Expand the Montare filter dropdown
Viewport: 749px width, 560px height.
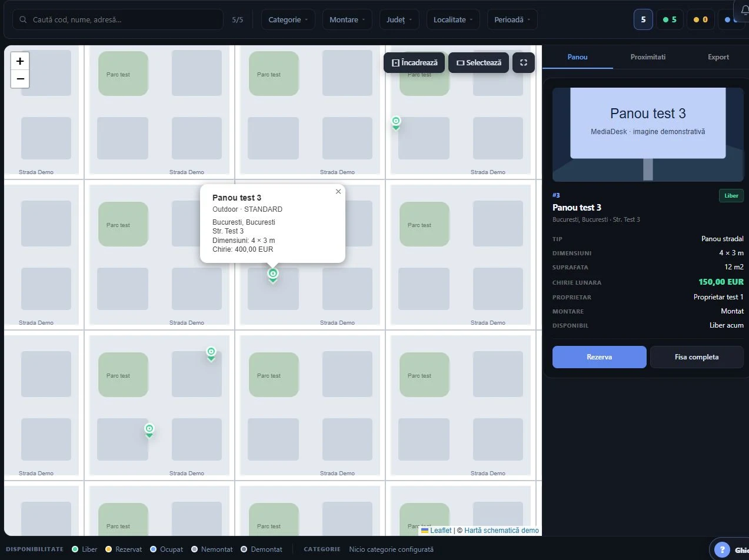pos(347,19)
